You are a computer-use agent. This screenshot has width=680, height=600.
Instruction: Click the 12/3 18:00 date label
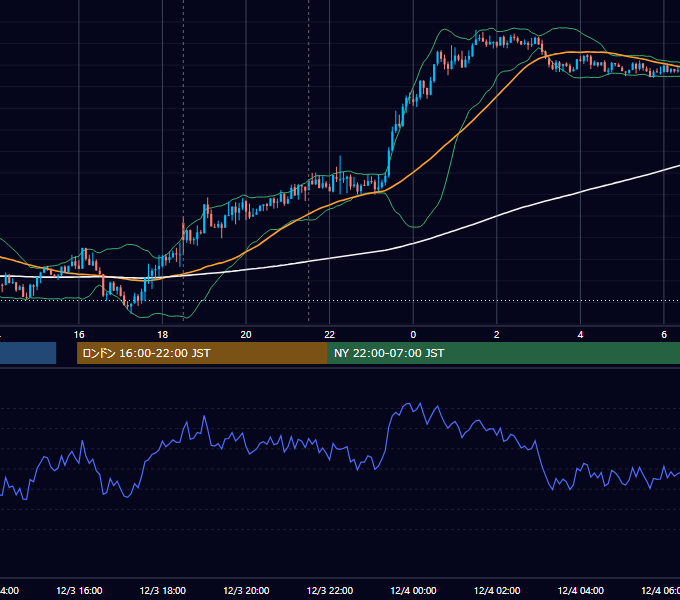click(x=163, y=591)
